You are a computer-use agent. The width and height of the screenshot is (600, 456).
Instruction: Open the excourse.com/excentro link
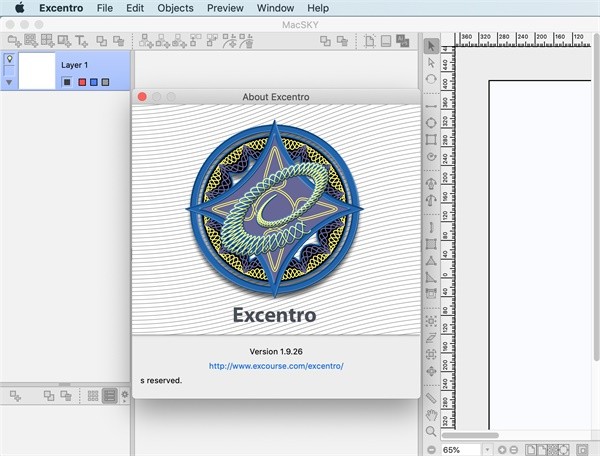pos(276,366)
